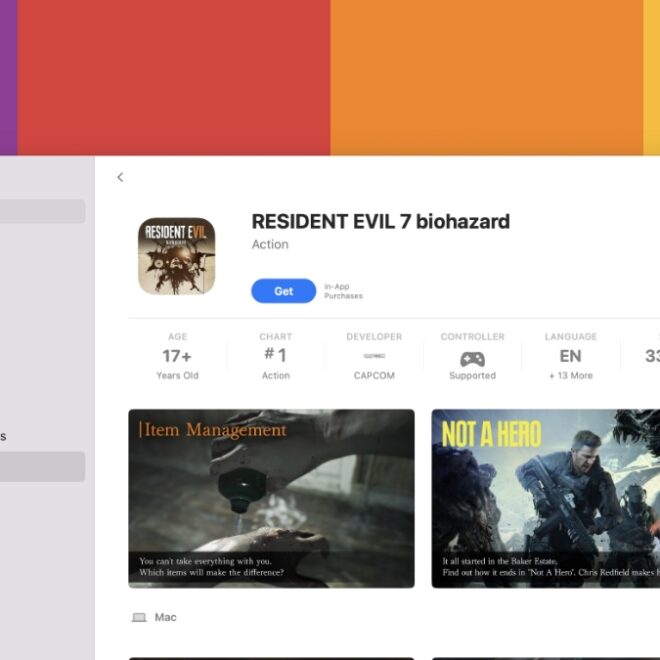Viewport: 660px width, 660px height.
Task: View the 17+ age rating info
Action: pyautogui.click(x=177, y=356)
